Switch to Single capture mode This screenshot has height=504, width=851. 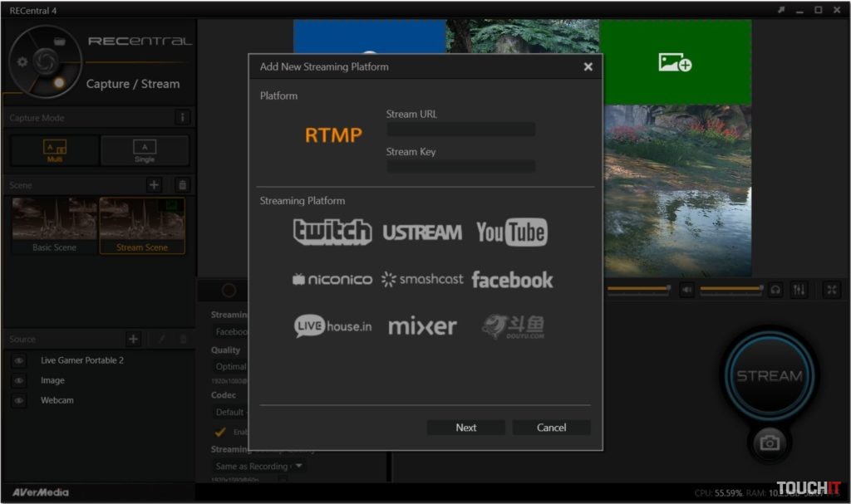[x=145, y=151]
